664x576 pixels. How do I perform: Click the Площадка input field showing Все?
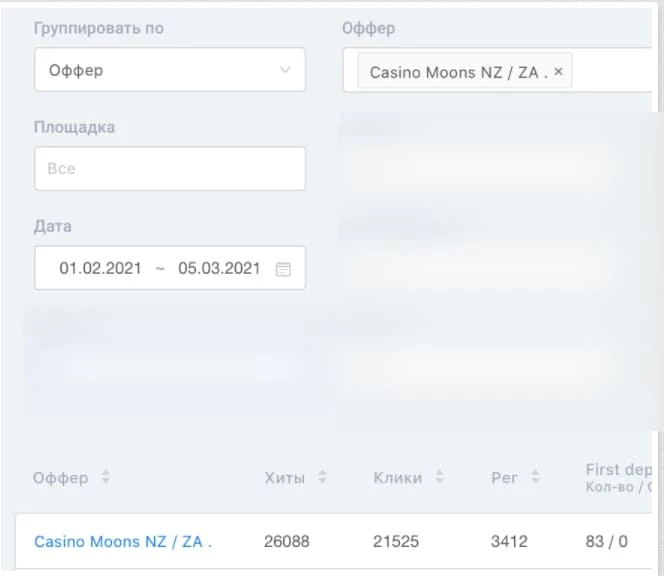pos(170,169)
